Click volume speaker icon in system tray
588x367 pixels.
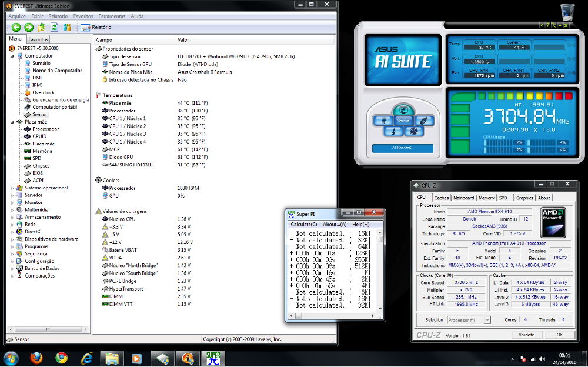(542, 359)
